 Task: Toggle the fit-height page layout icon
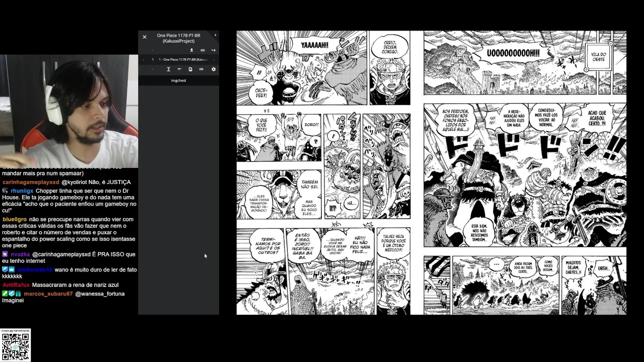[x=169, y=69]
